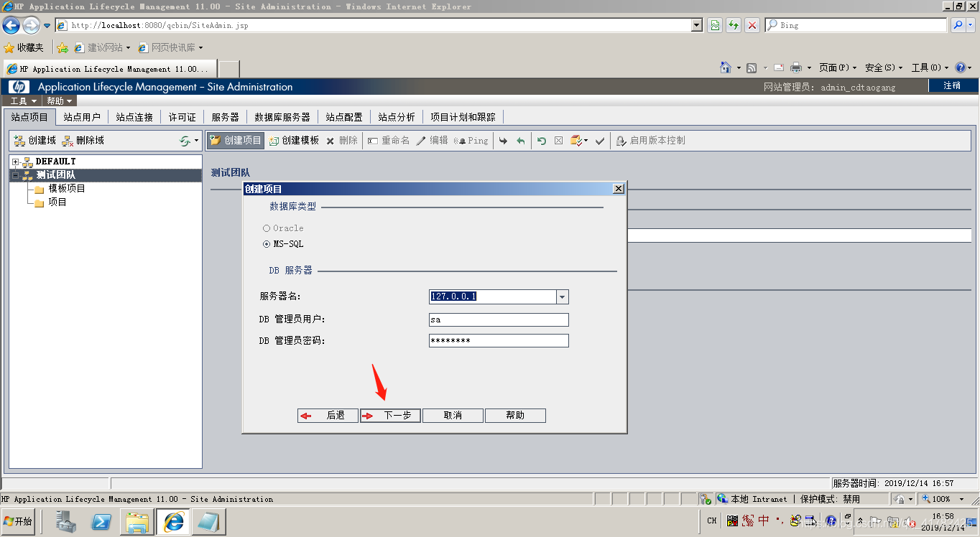Screen dimensions: 980x537
Task: Click the 开始 Start button in taskbar
Action: point(19,521)
